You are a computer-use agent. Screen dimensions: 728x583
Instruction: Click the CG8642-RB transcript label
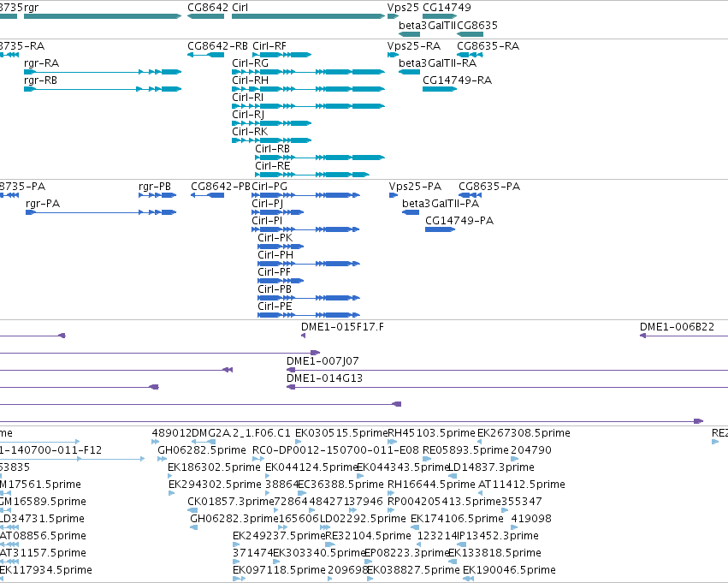click(x=218, y=46)
